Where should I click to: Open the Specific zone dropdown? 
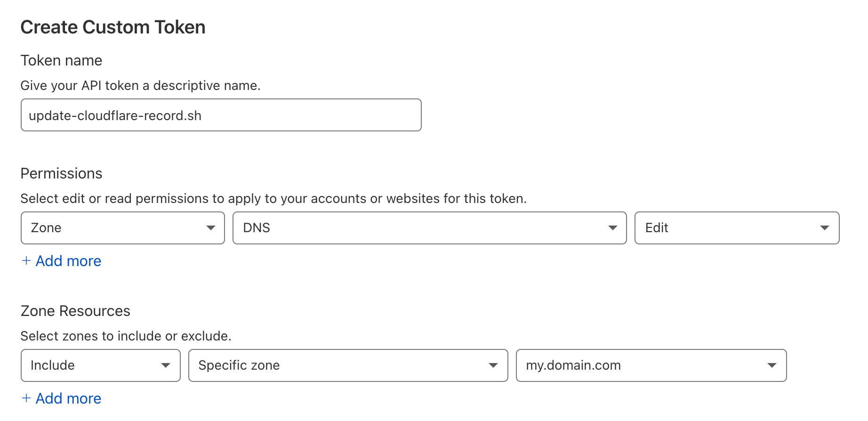point(348,365)
